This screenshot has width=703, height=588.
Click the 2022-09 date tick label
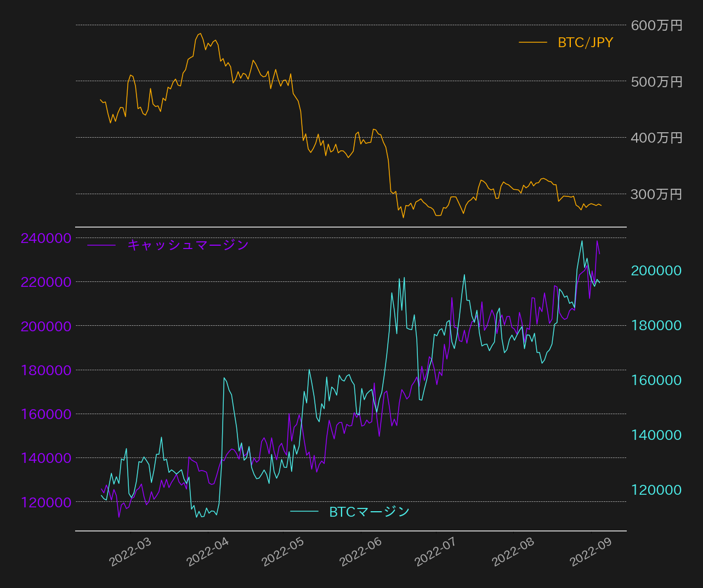click(x=591, y=552)
